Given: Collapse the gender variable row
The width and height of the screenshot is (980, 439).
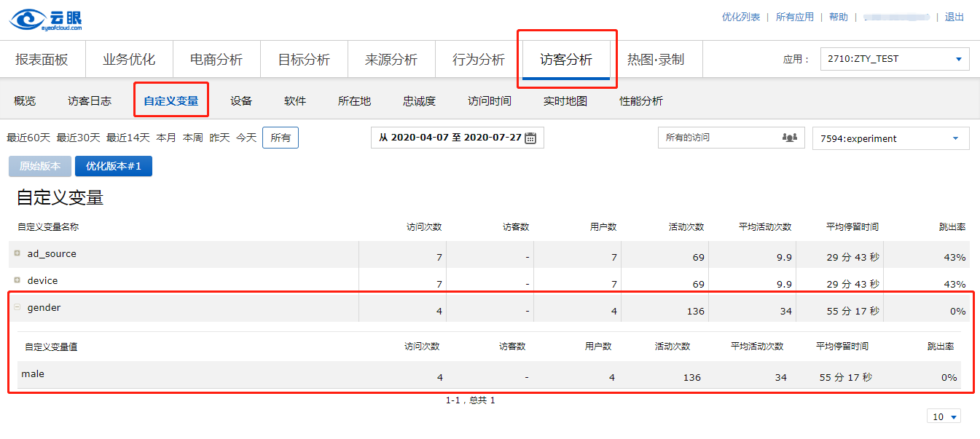Looking at the screenshot, I should [17, 307].
